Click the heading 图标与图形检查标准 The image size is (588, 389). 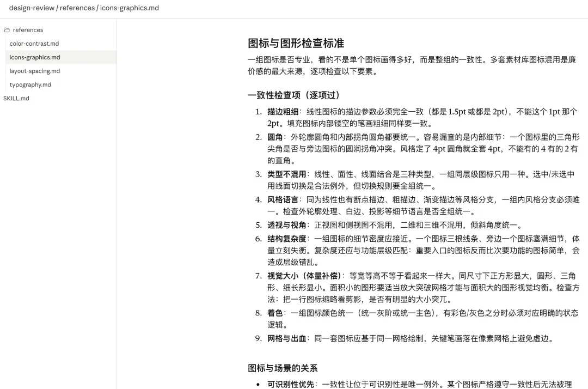coord(296,43)
